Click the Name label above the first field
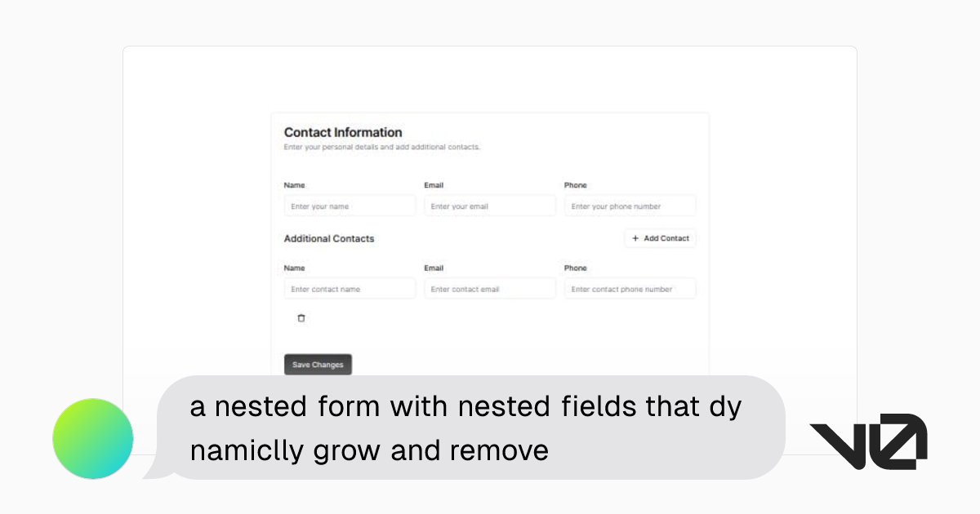980x514 pixels. point(293,185)
